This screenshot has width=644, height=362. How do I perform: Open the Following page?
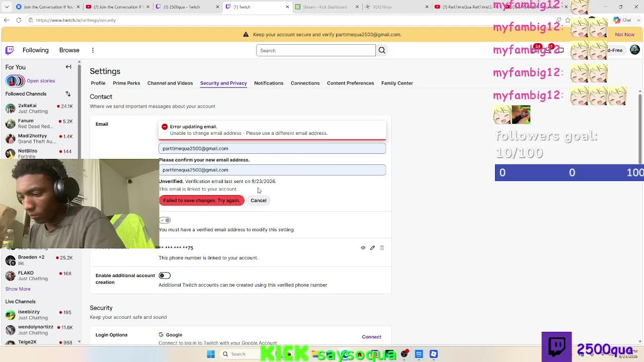(x=35, y=50)
